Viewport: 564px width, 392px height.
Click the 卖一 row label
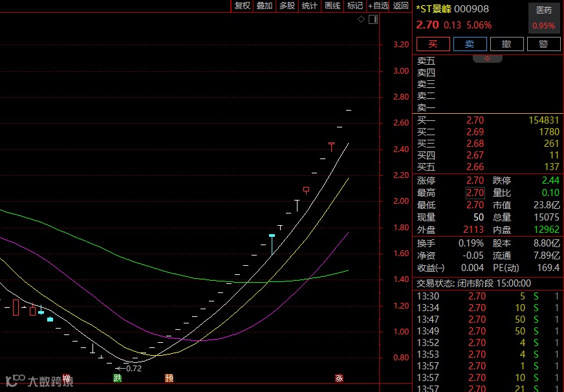(426, 107)
